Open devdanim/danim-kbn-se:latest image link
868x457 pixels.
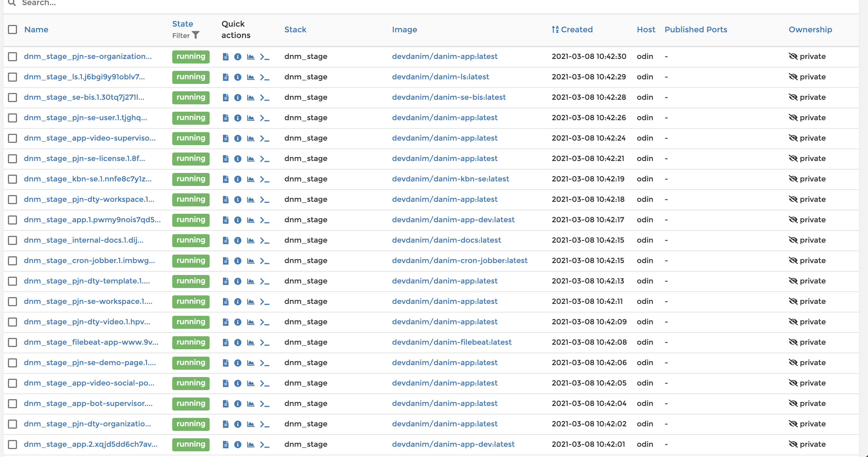coord(451,179)
